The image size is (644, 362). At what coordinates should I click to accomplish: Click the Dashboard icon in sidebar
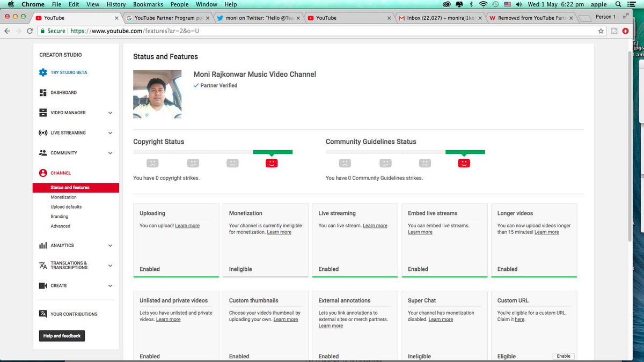pos(43,93)
